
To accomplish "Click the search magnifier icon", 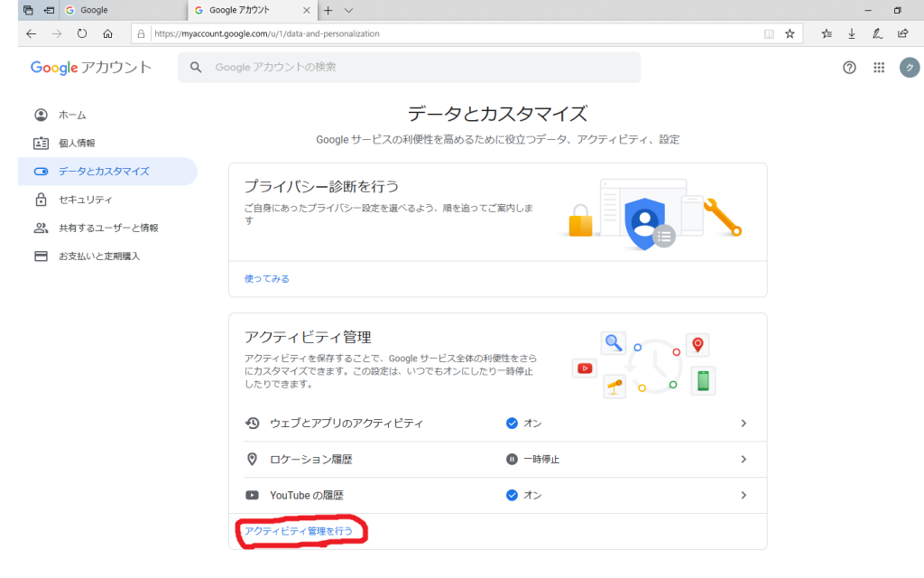I will (196, 67).
